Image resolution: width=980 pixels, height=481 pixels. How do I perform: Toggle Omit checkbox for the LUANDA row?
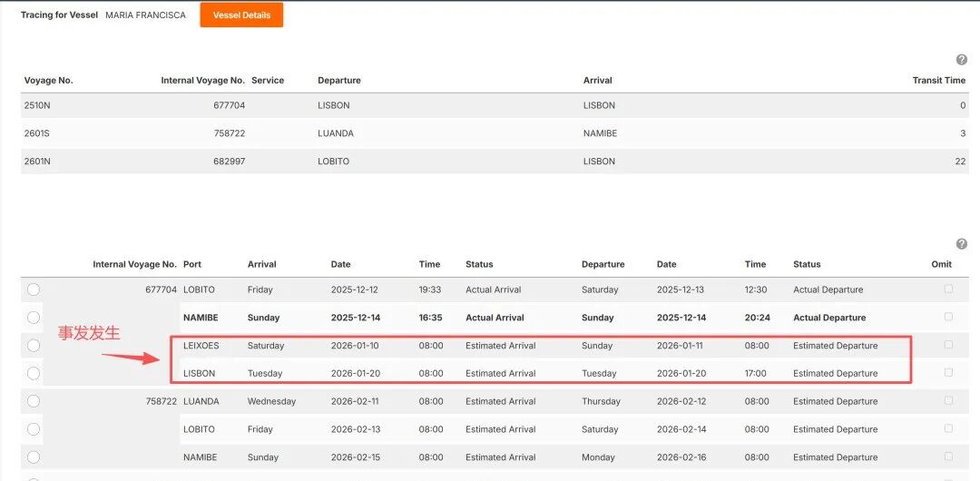(x=949, y=400)
